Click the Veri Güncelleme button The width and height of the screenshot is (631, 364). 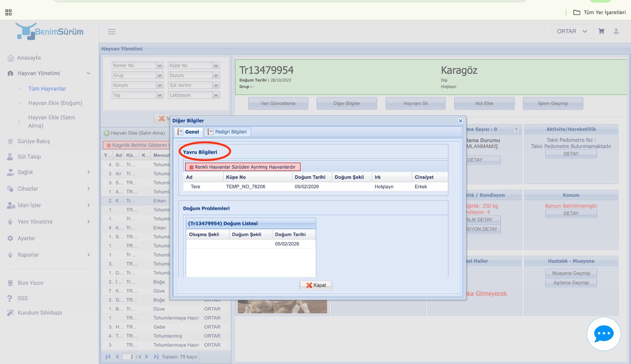point(278,103)
